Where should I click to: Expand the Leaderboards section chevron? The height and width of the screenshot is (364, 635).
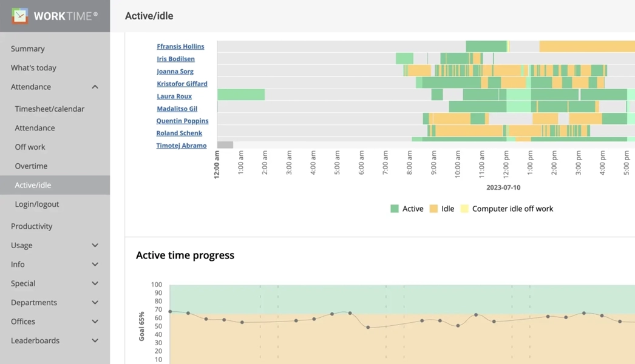[95, 341]
